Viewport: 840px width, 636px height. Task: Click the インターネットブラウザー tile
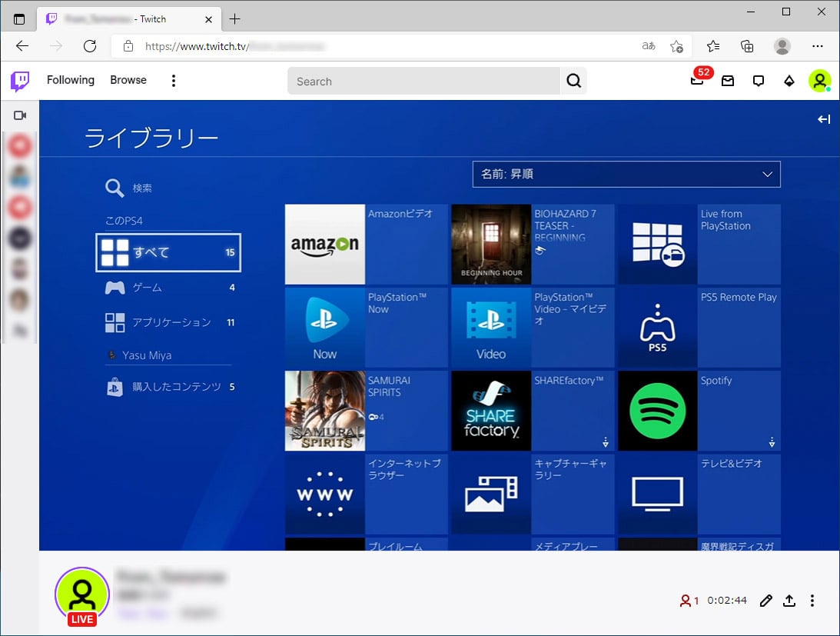pos(366,494)
